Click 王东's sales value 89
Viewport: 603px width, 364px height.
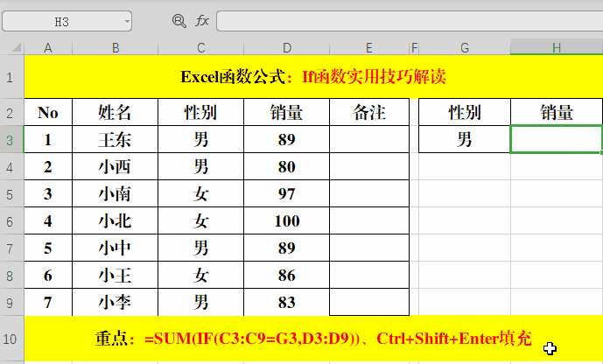(286, 139)
